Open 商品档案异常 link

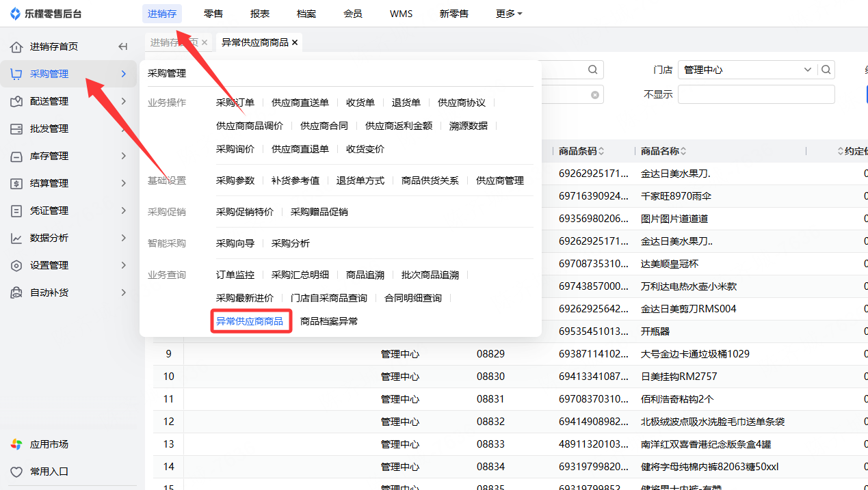click(x=329, y=321)
